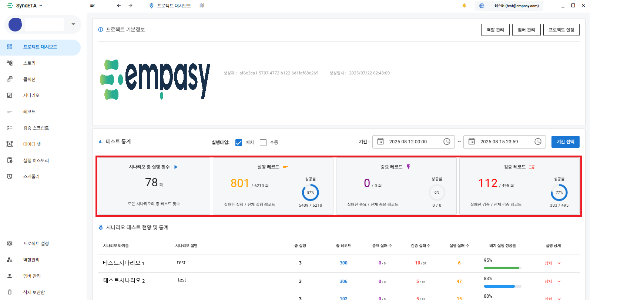The height and width of the screenshot is (300, 644).
Task: Click the start date field showing 2025-08-12 00:00
Action: 408,142
